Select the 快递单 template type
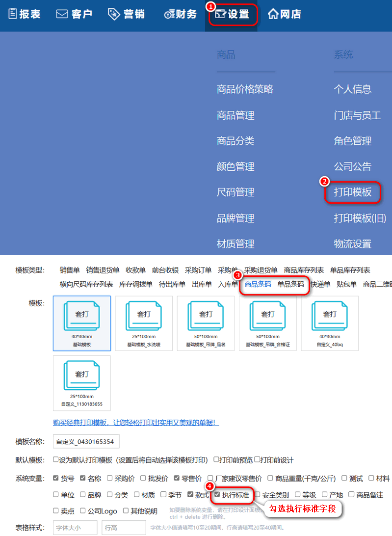392x536 pixels. 320,284
